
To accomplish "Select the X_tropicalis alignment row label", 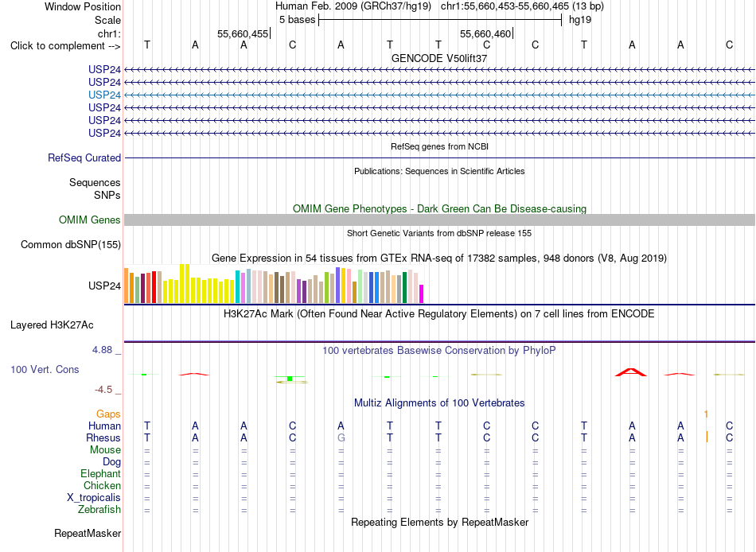I will tap(94, 498).
